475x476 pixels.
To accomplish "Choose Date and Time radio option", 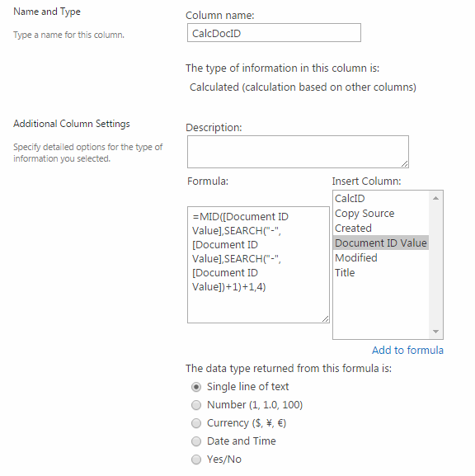I will [196, 441].
